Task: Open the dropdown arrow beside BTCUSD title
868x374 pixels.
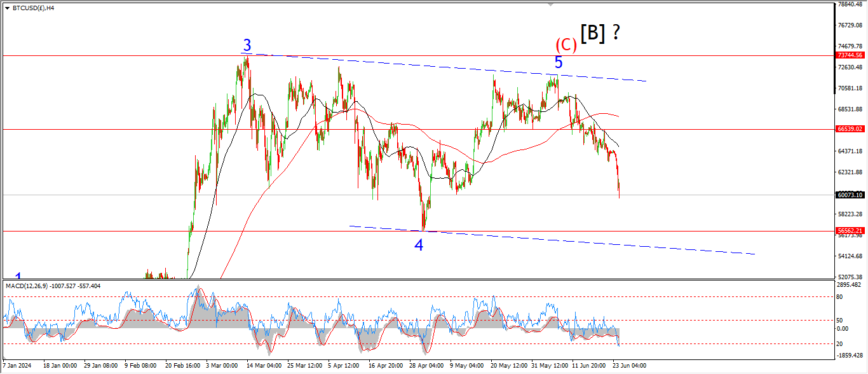Action: (7, 8)
